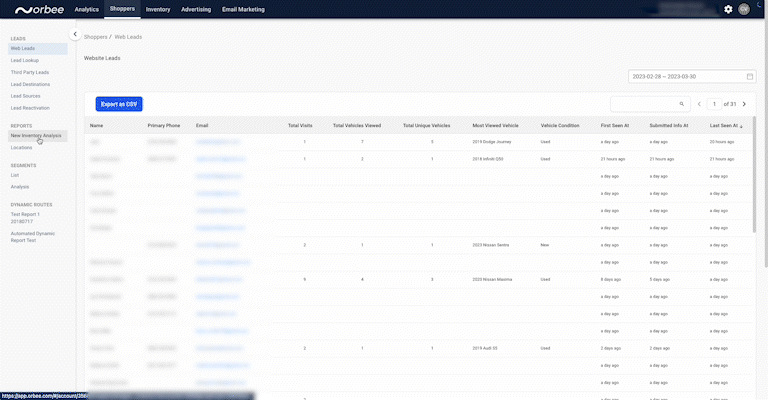The image size is (768, 400).
Task: Open Lead Reactivation
Action: click(x=30, y=108)
